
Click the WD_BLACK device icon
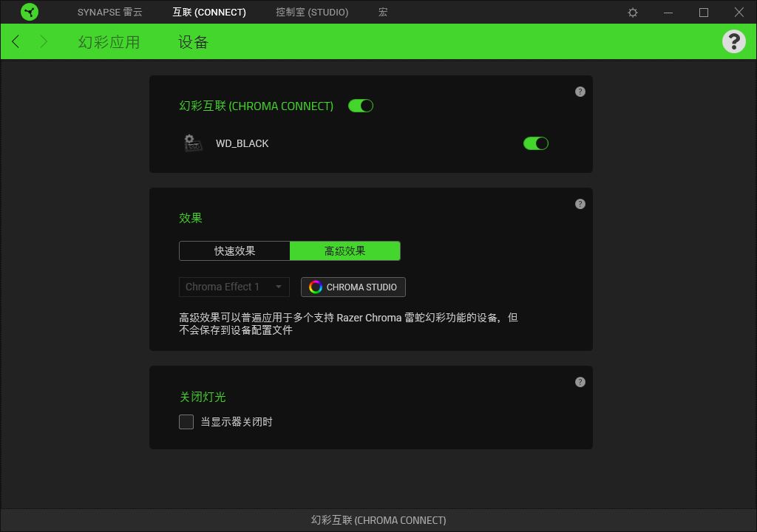click(193, 143)
